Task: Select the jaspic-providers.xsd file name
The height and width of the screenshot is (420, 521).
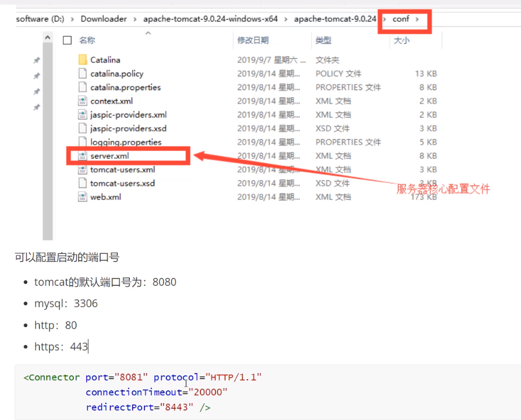Action: [x=128, y=129]
